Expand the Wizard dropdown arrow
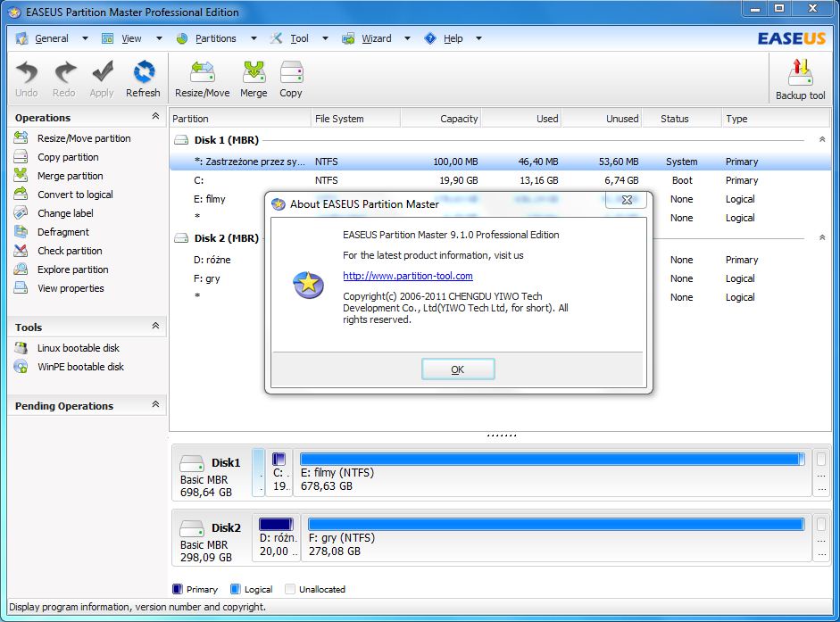 (x=408, y=38)
